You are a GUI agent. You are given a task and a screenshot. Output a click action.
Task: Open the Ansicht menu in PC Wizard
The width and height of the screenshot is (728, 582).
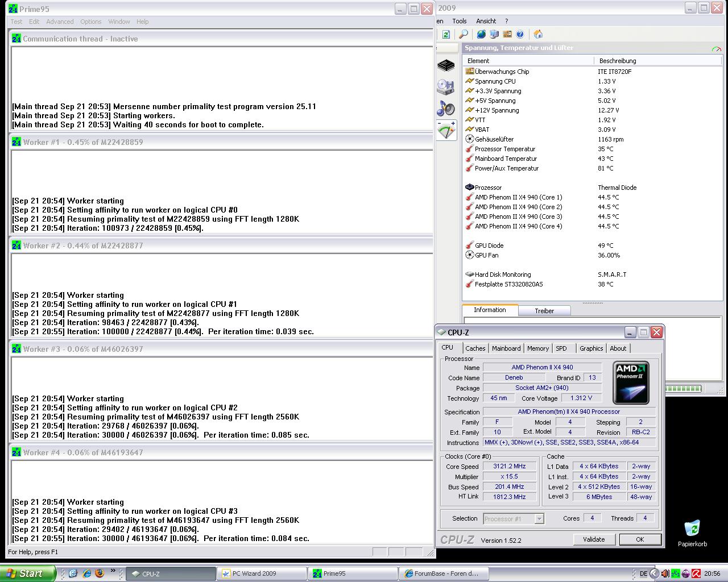pyautogui.click(x=486, y=21)
